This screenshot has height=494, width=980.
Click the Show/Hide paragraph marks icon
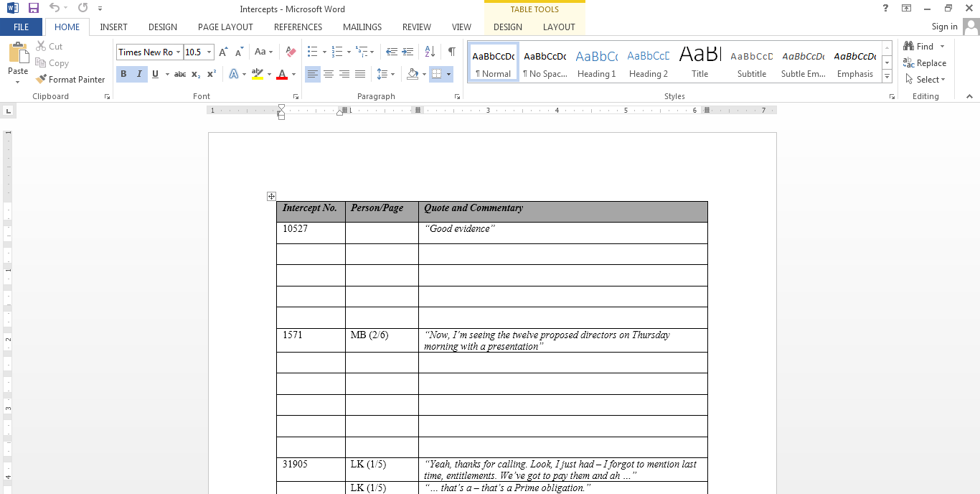451,52
